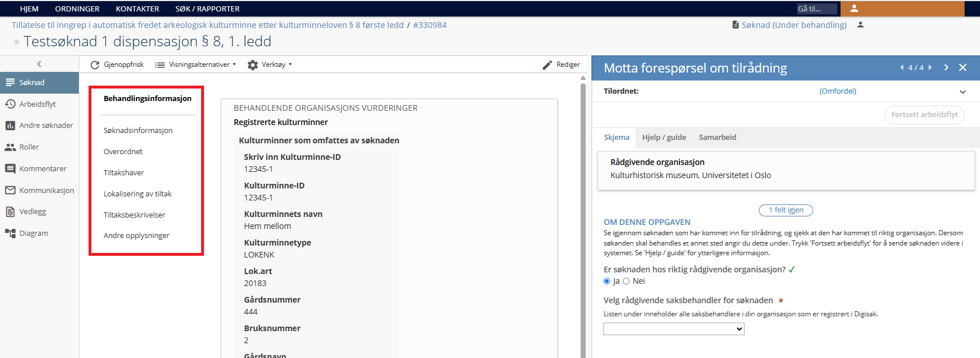Image resolution: width=980 pixels, height=358 pixels.
Task: Open the KONTAKTER menu
Action: click(137, 9)
